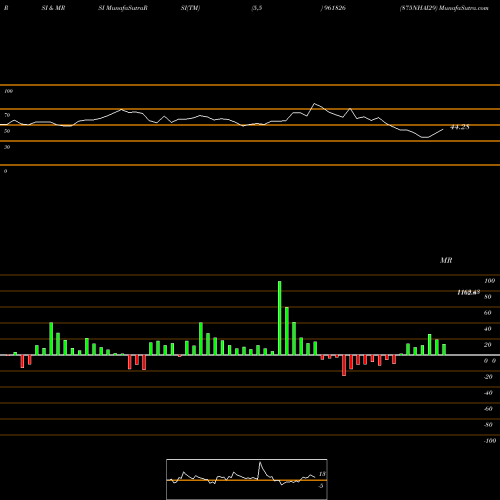Click the 'SI MunafaSutraR' header label

point(123,8)
